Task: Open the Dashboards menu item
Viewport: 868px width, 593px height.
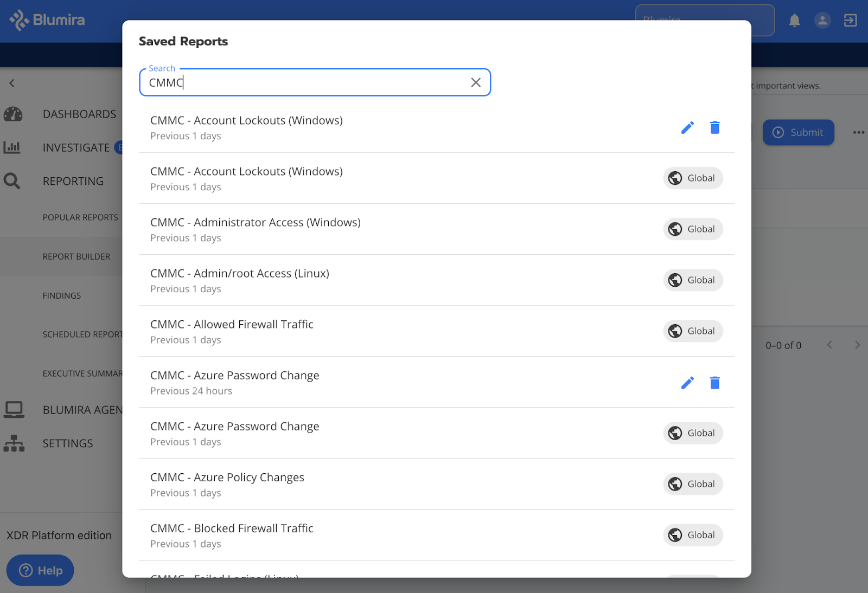Action: 79,114
